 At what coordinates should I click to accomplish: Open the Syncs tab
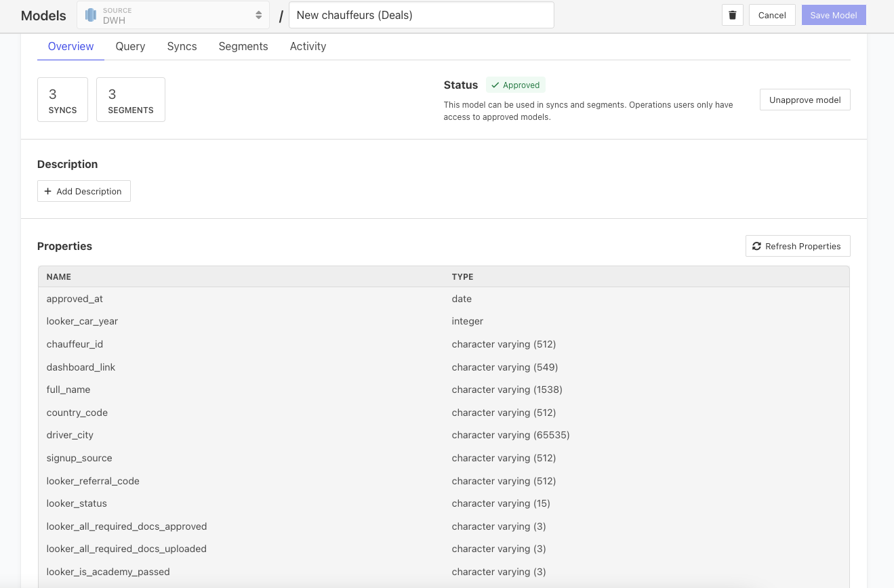(182, 46)
